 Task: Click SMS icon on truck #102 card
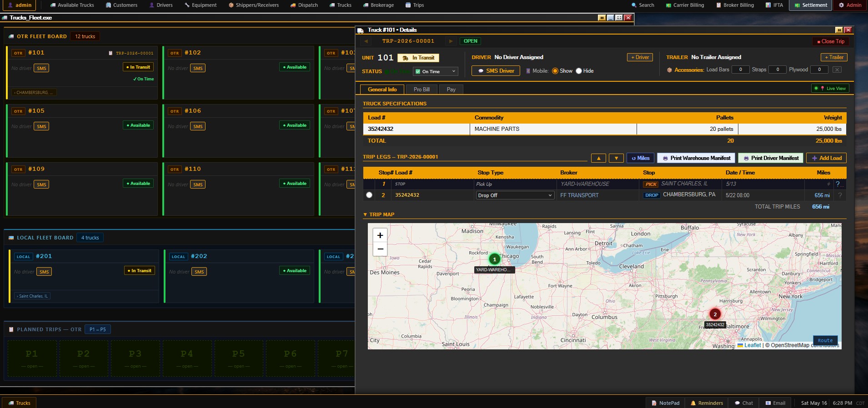(198, 68)
